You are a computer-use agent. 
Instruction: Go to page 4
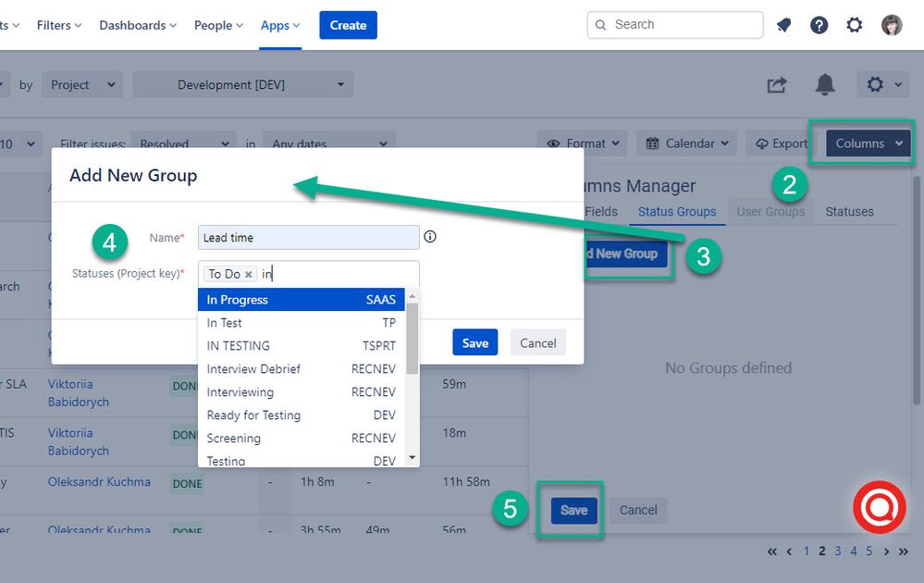pyautogui.click(x=854, y=552)
